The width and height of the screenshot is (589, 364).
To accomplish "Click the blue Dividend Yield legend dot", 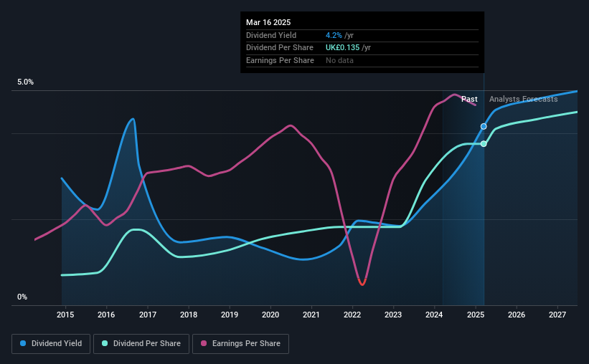I will click(23, 343).
